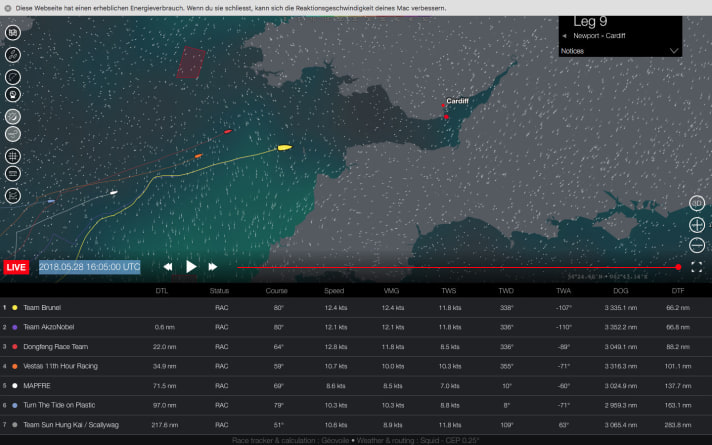Switch to 3D view button
Screen dimensions: 712x445
pyautogui.click(x=697, y=203)
